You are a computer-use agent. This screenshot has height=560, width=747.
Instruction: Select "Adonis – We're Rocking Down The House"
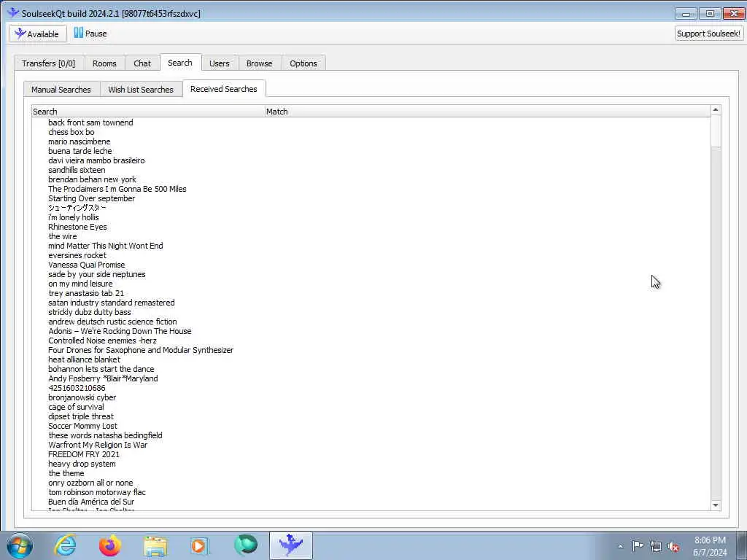120,331
